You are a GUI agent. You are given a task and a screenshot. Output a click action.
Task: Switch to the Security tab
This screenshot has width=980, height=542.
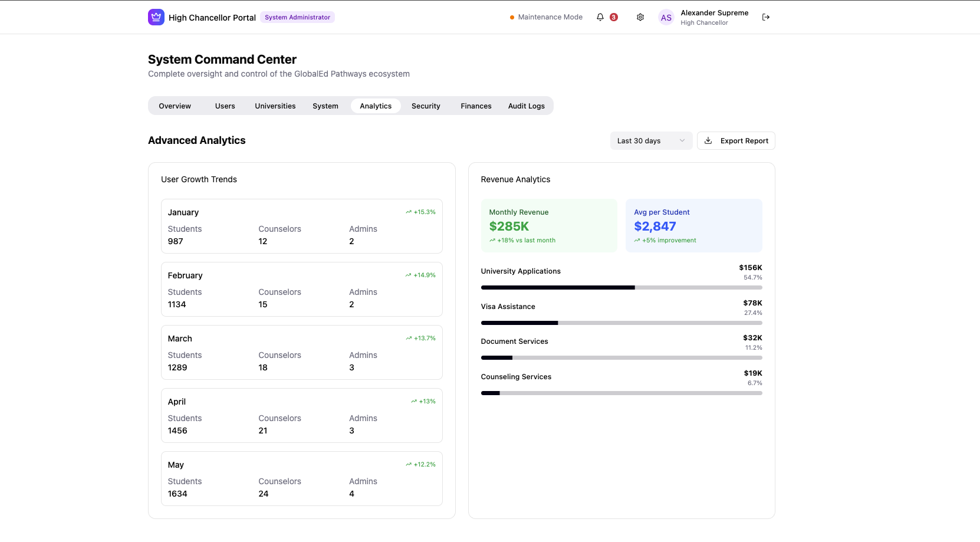coord(426,106)
